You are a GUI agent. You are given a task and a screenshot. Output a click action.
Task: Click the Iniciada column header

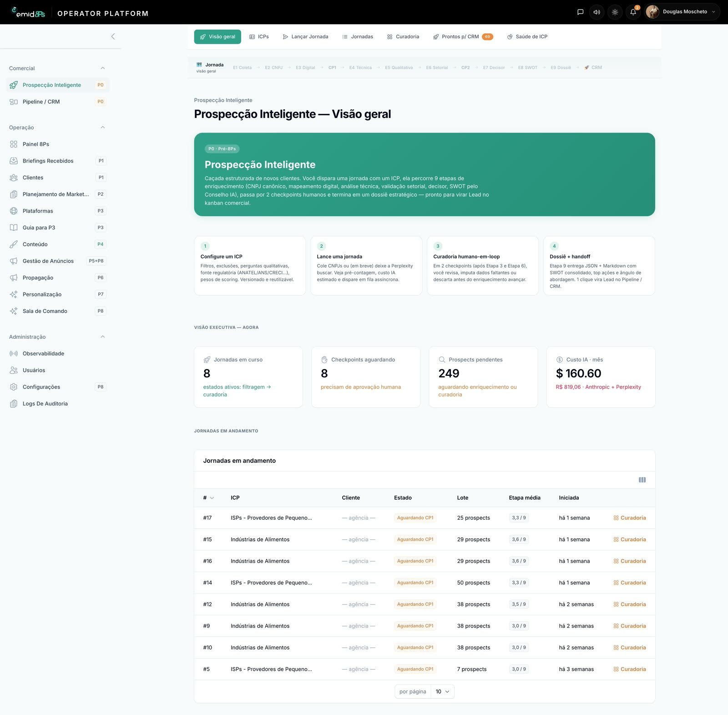569,498
